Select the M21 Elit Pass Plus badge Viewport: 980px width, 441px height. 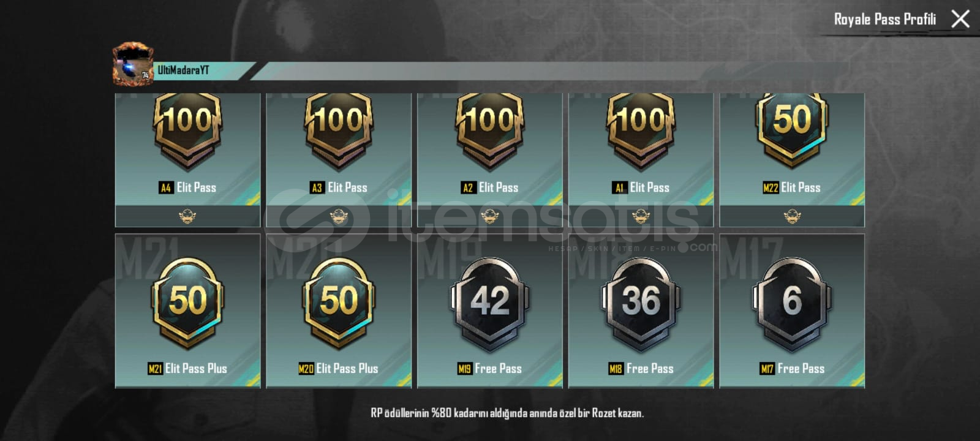tap(187, 311)
